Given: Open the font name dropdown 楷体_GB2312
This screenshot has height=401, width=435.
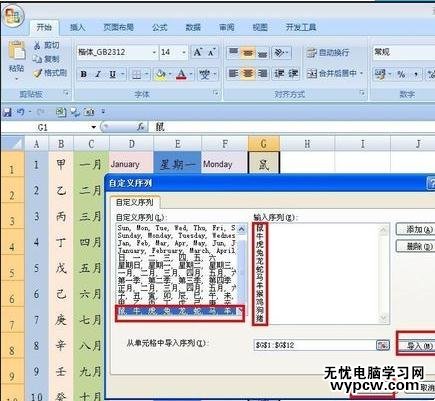Looking at the screenshot, I should [154, 53].
